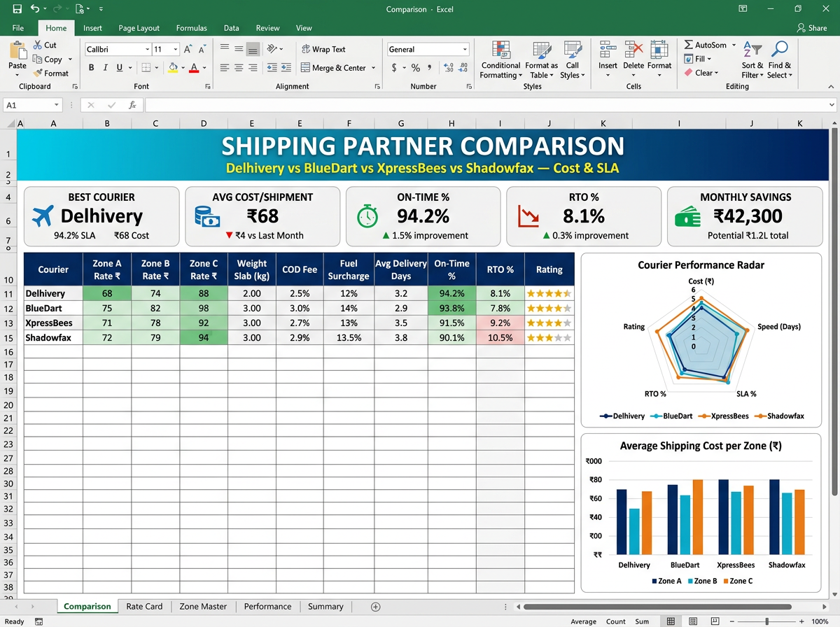
Task: Click the Cut scissors icon
Action: tap(38, 45)
